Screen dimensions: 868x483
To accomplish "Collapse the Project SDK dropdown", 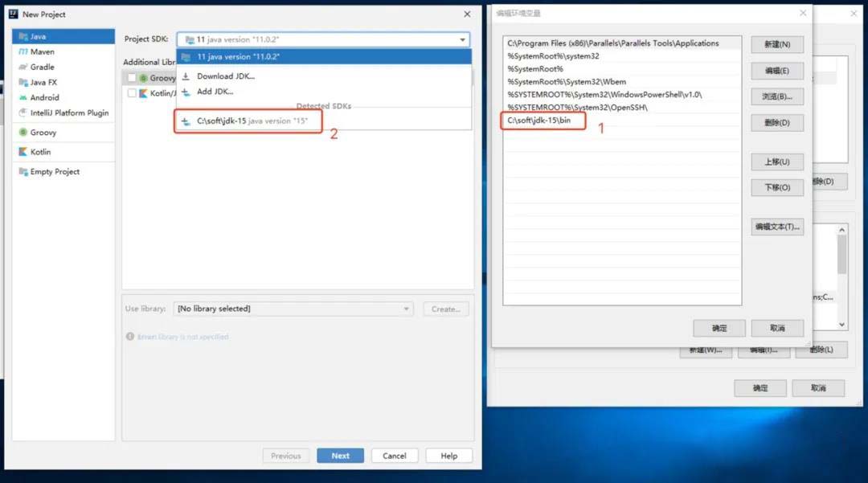I will (462, 39).
